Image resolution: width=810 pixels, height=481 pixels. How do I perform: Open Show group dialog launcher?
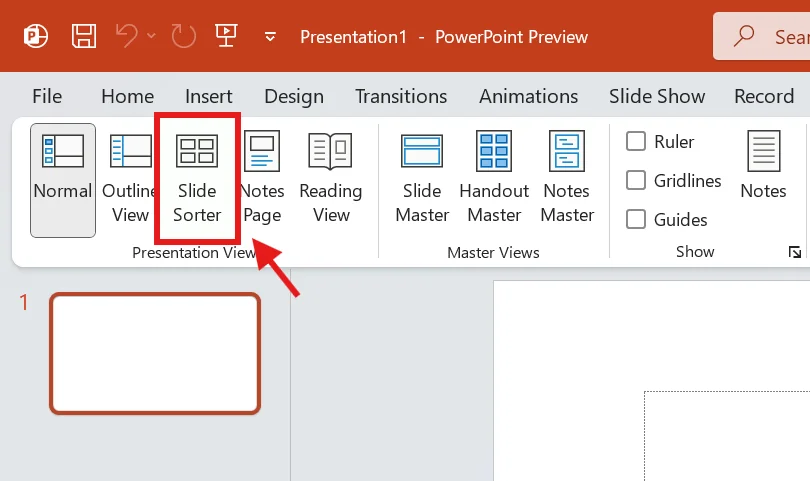tap(795, 252)
